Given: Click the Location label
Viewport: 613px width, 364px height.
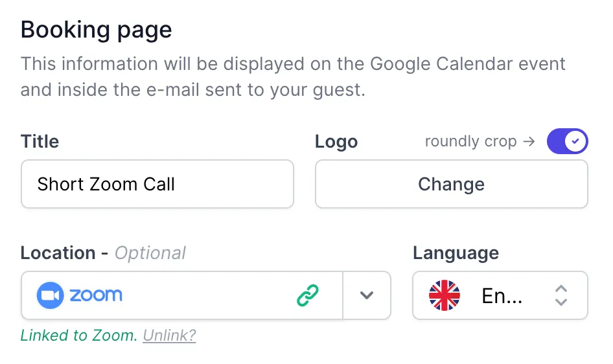Looking at the screenshot, I should 58,253.
